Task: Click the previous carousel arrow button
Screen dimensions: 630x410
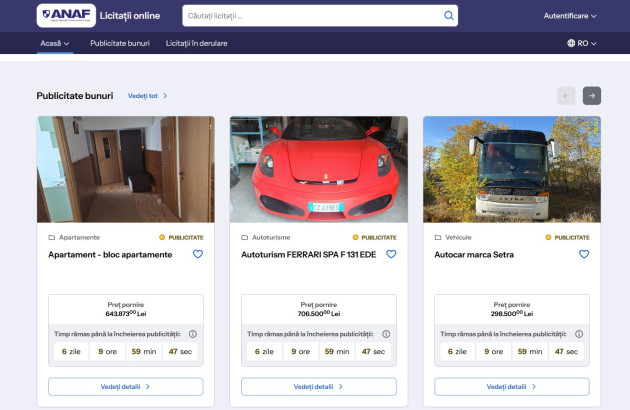Action: point(566,96)
